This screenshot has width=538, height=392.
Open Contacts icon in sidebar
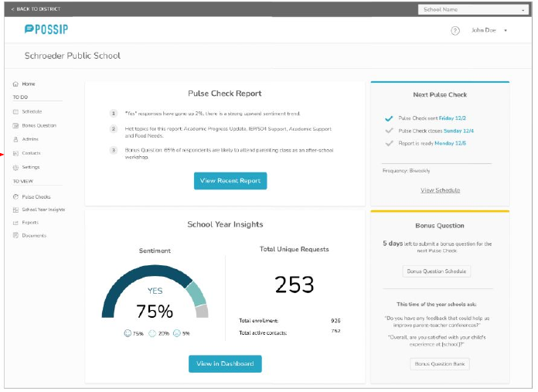pyautogui.click(x=15, y=153)
